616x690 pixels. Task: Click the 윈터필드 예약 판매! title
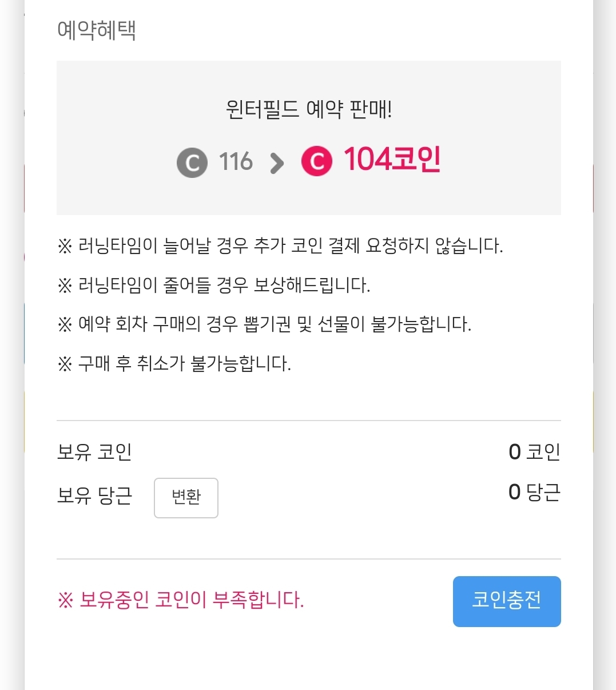pos(309,109)
